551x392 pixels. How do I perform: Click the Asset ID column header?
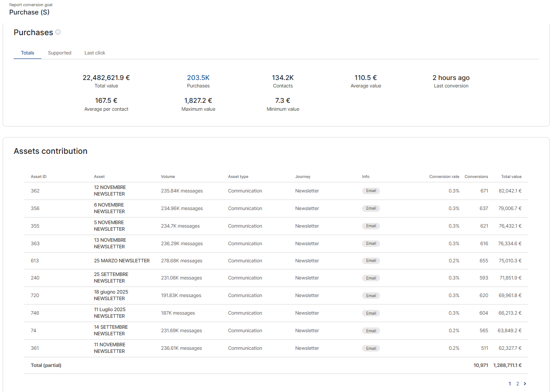[39, 177]
